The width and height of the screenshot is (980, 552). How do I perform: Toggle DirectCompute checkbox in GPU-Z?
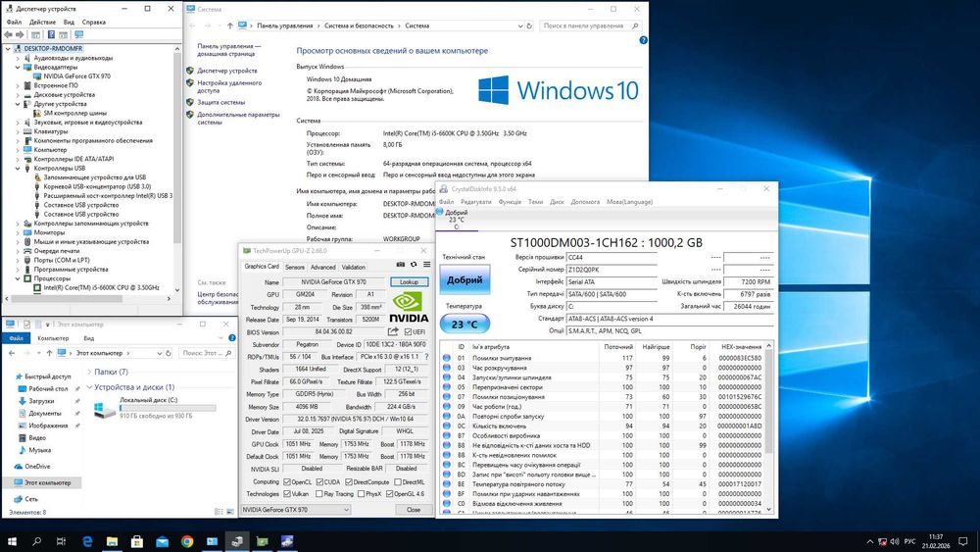[349, 482]
